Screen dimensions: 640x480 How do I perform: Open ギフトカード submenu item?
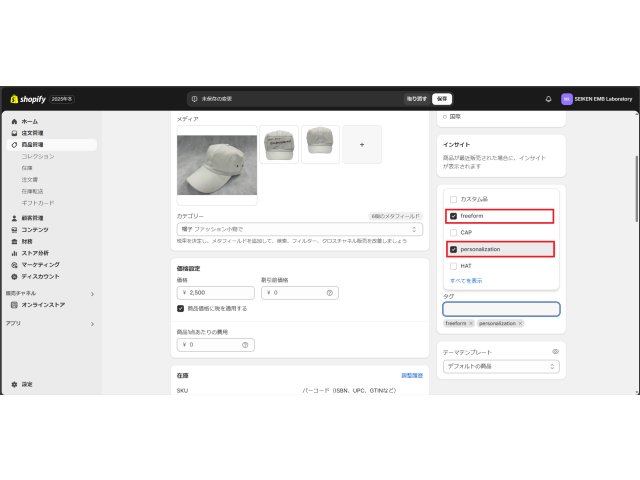click(38, 203)
